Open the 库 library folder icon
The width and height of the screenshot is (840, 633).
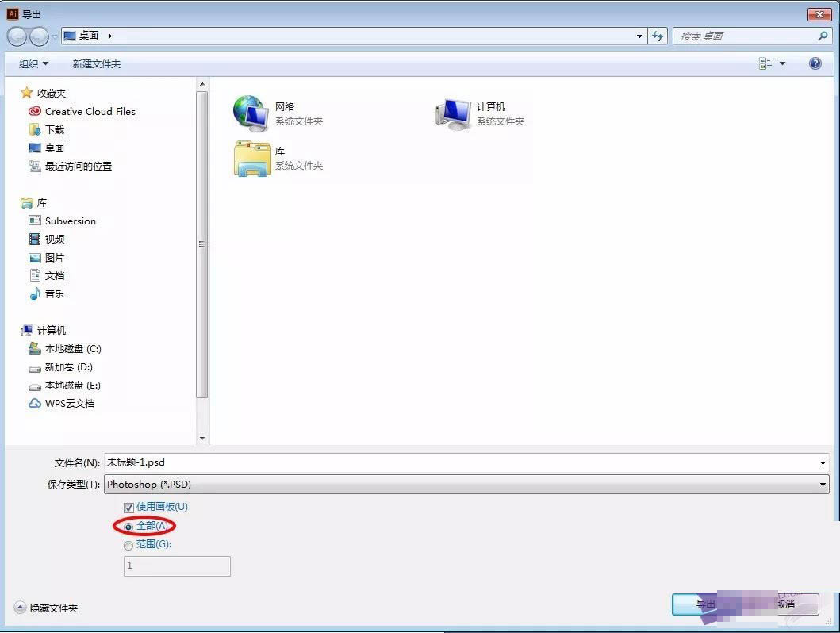pyautogui.click(x=251, y=159)
